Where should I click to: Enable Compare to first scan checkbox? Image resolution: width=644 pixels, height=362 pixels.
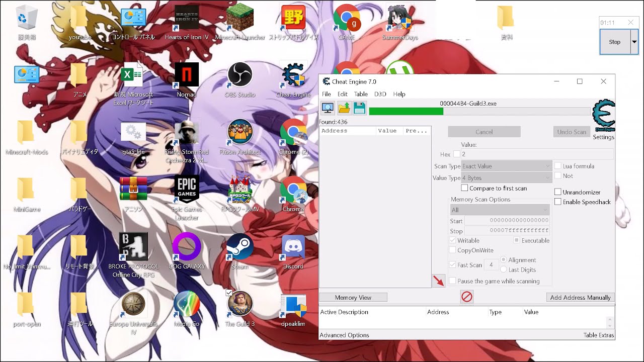(x=465, y=188)
